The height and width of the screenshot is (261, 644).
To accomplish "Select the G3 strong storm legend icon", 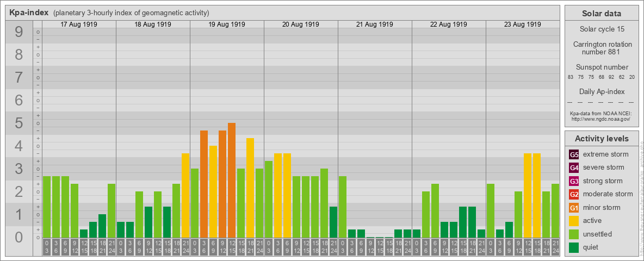I will [x=574, y=181].
